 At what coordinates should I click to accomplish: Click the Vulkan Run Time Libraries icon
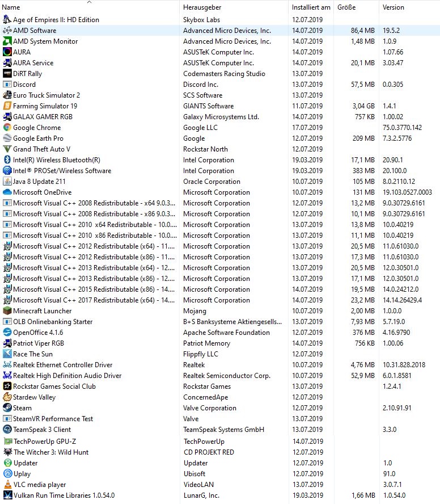click(8, 495)
